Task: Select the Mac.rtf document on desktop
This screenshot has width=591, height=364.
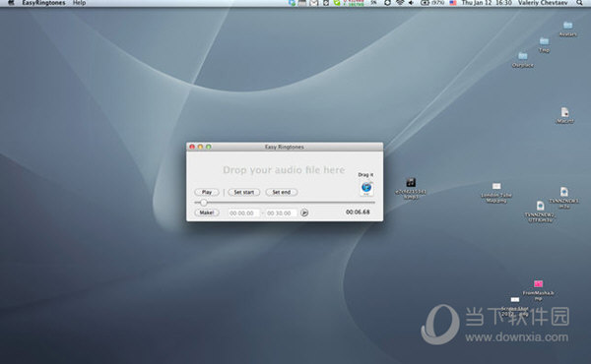Action: 564,115
